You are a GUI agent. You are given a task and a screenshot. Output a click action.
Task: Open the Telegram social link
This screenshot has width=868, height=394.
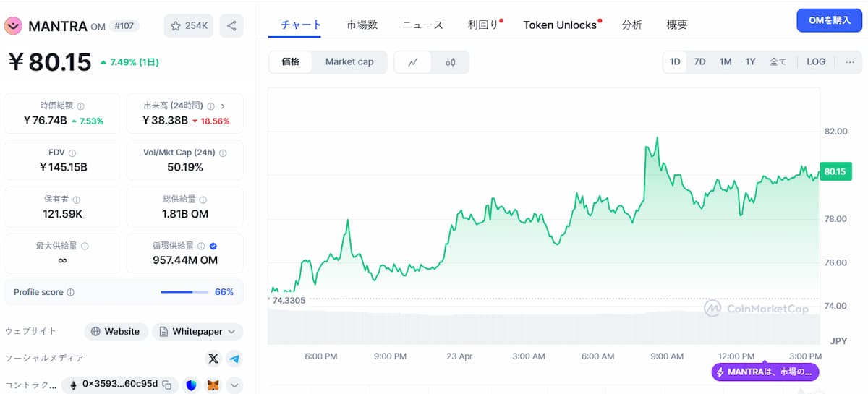tap(234, 358)
